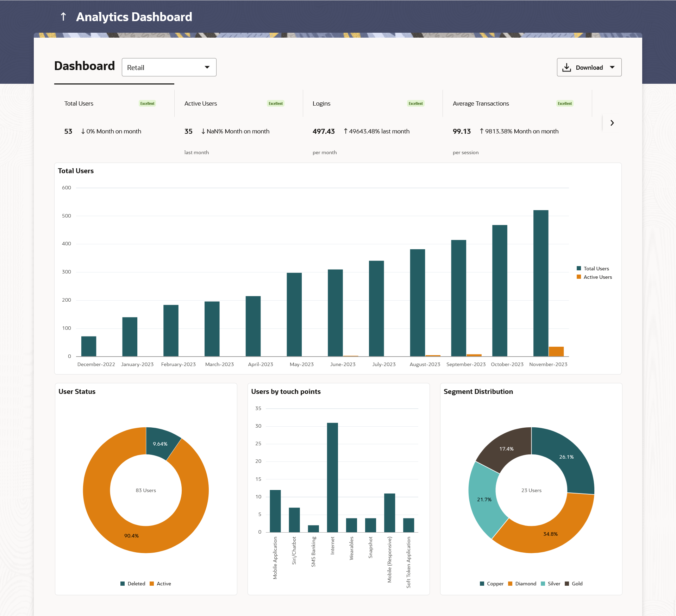Click the Active legend orange swatch
Screen dimensions: 676x616
[x=152, y=584]
